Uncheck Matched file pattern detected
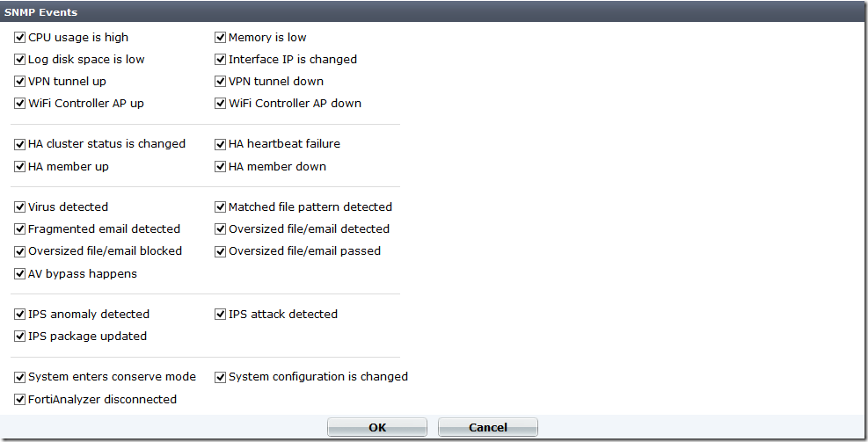Screen dimensions: 868x442 [221, 207]
